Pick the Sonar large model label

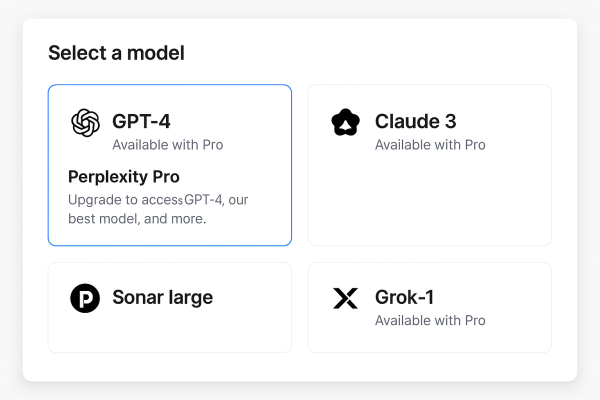[x=162, y=297]
